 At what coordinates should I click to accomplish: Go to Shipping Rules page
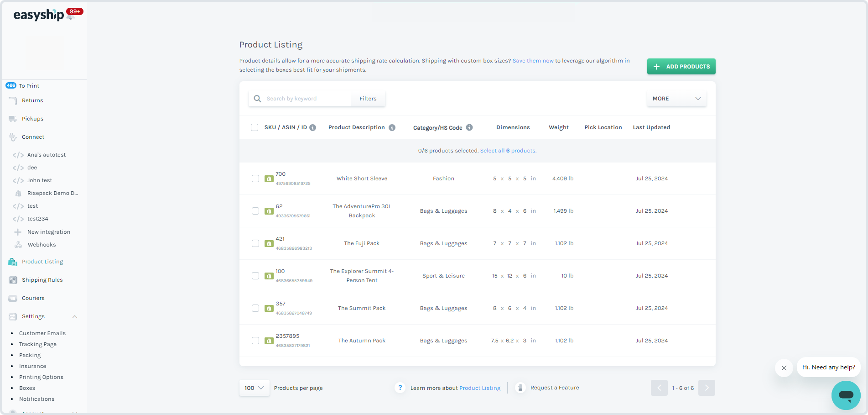tap(42, 280)
